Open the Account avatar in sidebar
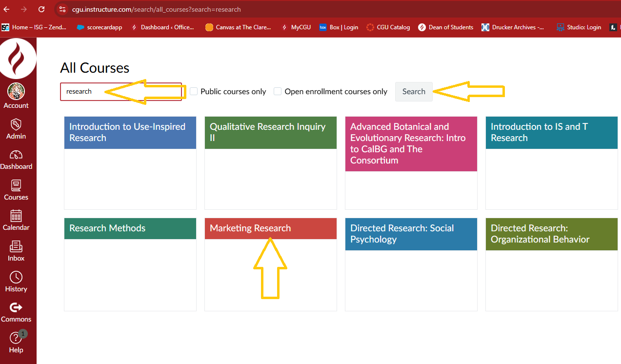This screenshot has height=364, width=621. [16, 91]
